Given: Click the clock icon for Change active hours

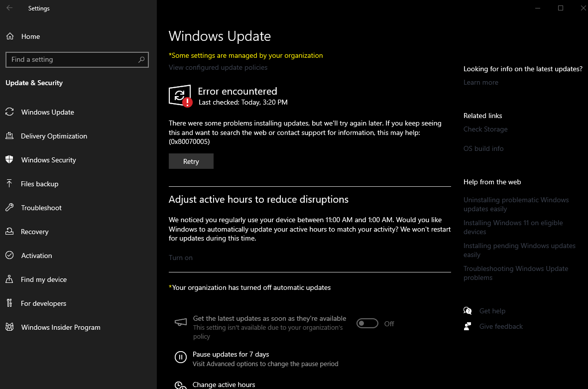Looking at the screenshot, I should [x=181, y=385].
